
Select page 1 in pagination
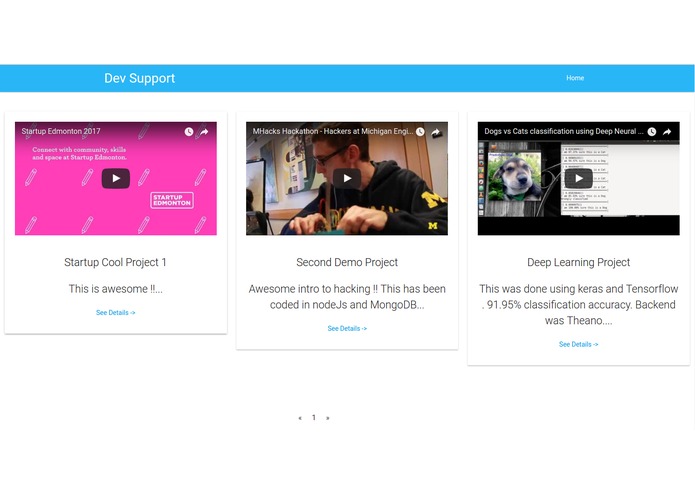(x=314, y=417)
